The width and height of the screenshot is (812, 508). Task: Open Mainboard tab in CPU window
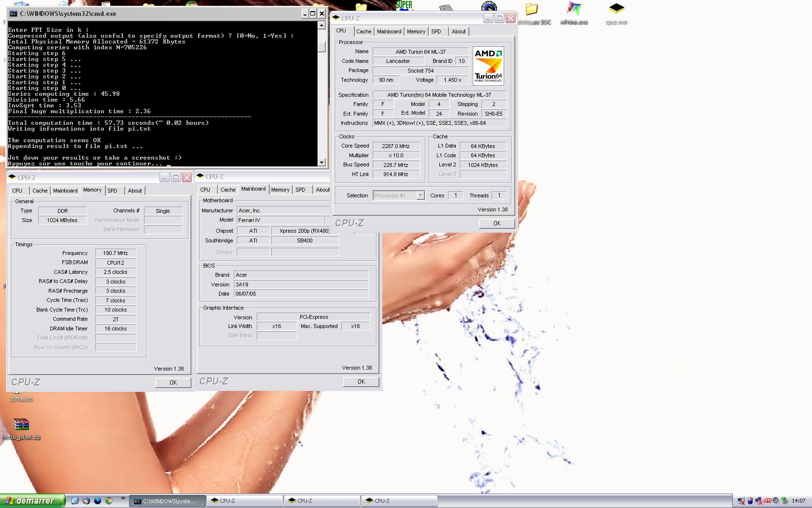point(389,31)
